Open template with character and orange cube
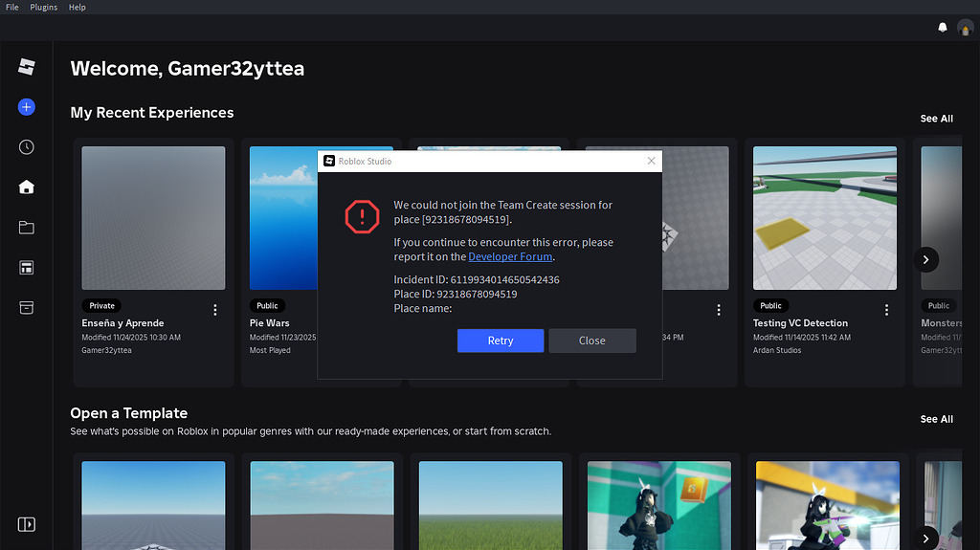This screenshot has width=980, height=550. point(658,506)
